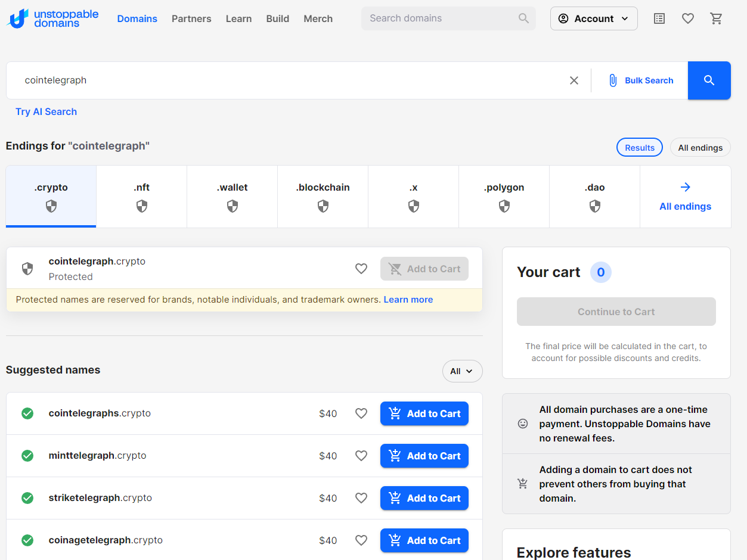Click the cart count badge showing 0
This screenshot has width=747, height=560.
(601, 272)
